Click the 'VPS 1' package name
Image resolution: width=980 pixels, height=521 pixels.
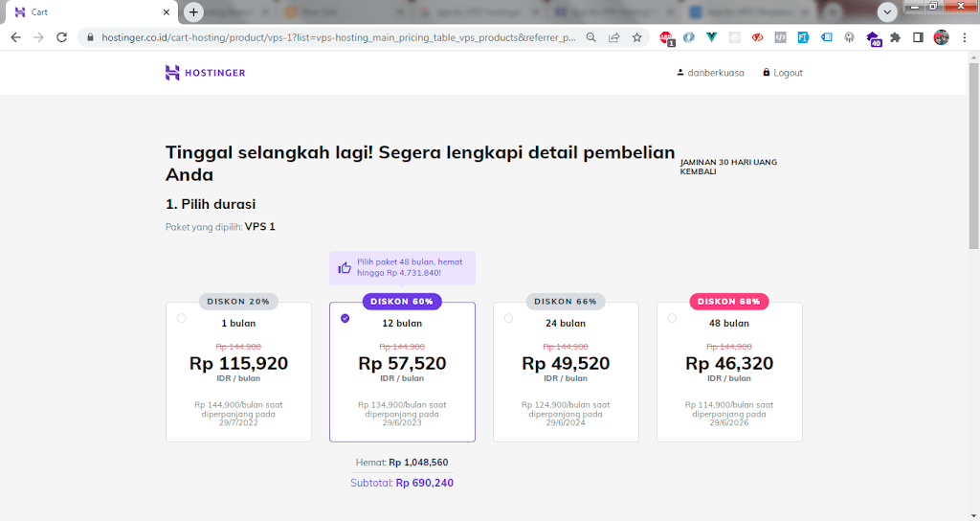pyautogui.click(x=260, y=226)
